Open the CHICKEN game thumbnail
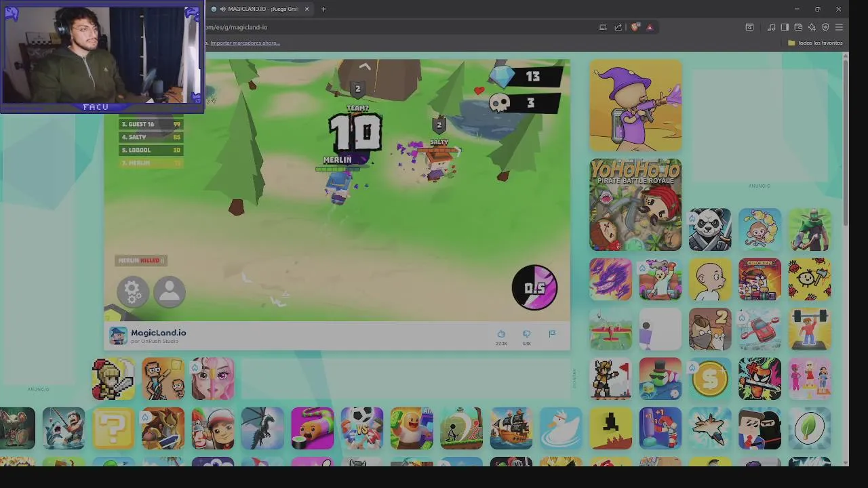The height and width of the screenshot is (488, 868). click(759, 279)
